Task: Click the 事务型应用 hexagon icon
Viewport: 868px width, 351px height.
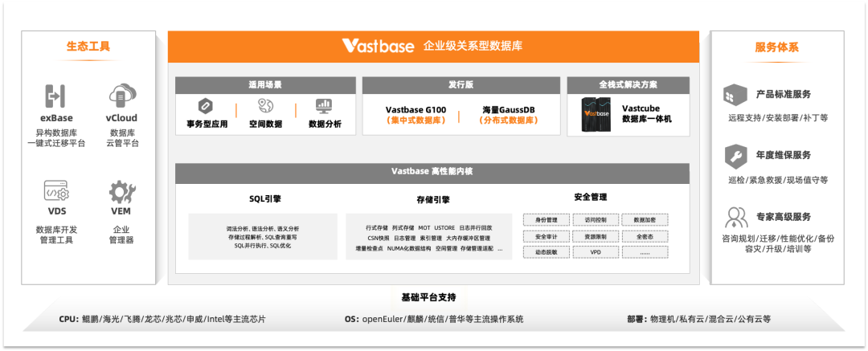Action: coord(207,106)
